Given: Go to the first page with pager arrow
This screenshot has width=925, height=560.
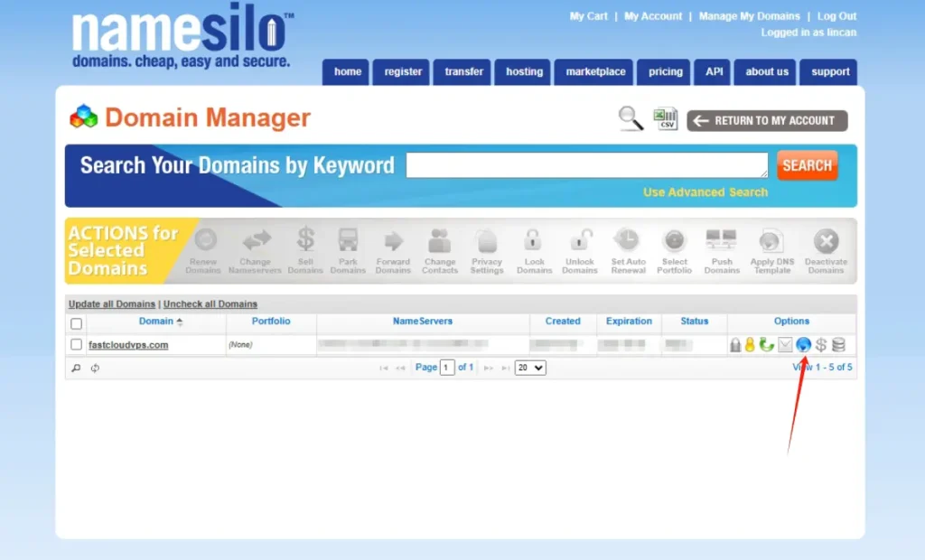Looking at the screenshot, I should point(383,368).
